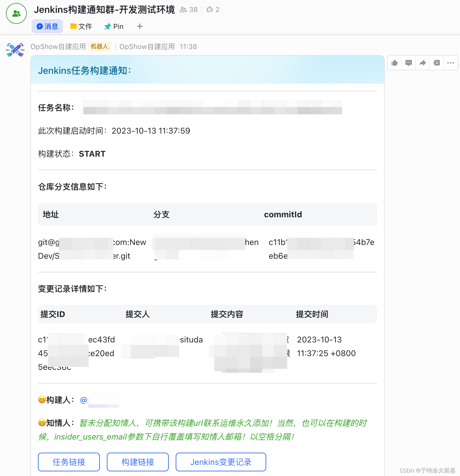Click the group avatar icon
The image size is (460, 476).
16,13
